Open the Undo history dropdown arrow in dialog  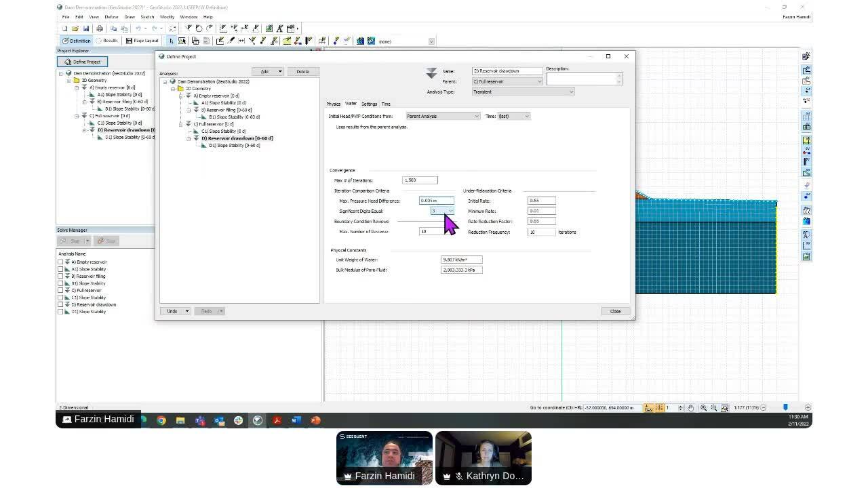click(186, 311)
